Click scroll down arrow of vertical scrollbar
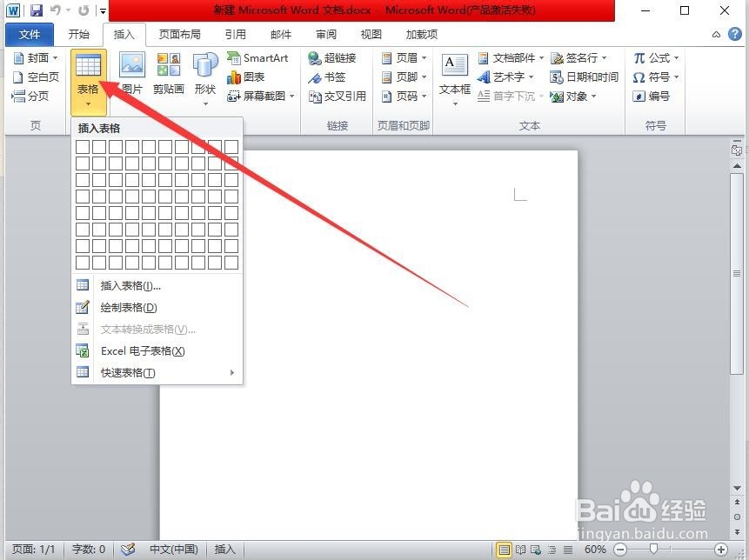Image resolution: width=749 pixels, height=560 pixels. (x=737, y=488)
